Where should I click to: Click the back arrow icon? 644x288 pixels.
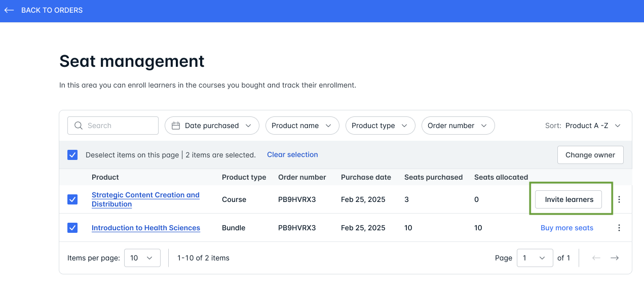click(x=9, y=10)
